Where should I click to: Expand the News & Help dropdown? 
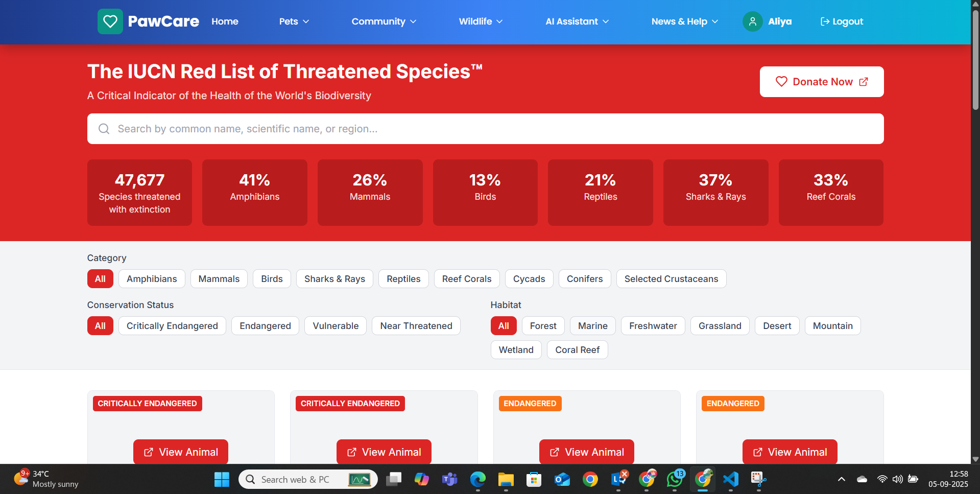point(685,21)
